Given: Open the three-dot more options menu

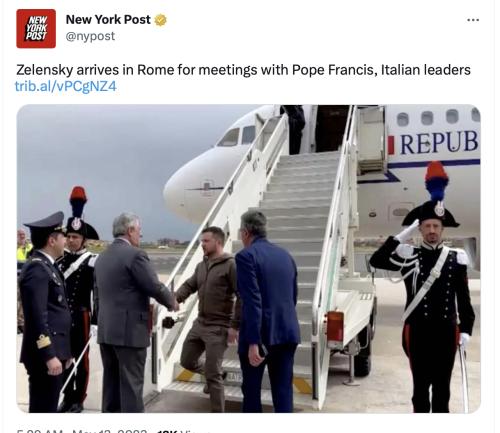Looking at the screenshot, I should 473,20.
